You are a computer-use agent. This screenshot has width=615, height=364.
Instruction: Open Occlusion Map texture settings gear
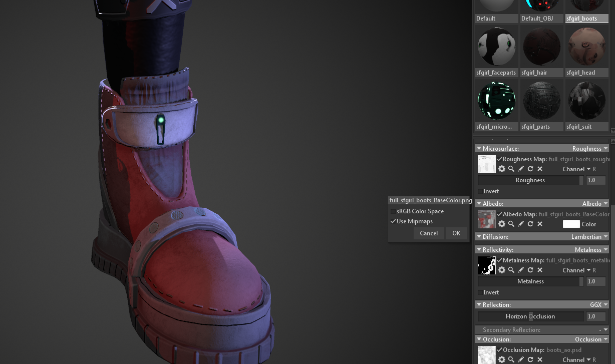point(502,360)
